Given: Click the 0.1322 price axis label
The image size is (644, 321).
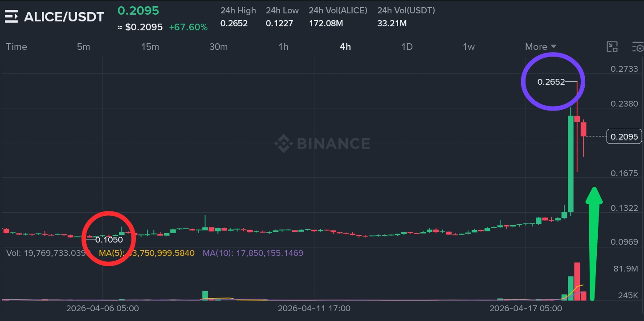Looking at the screenshot, I should click(624, 208).
